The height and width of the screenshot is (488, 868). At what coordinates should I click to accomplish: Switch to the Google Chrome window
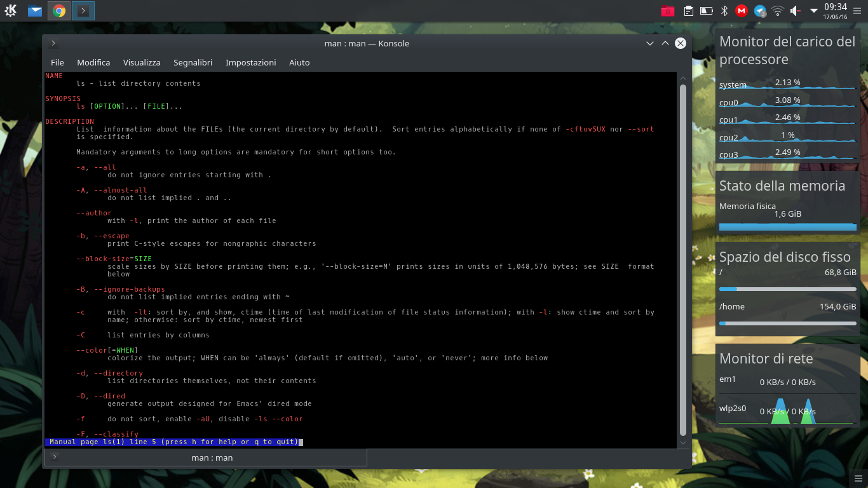pos(59,11)
